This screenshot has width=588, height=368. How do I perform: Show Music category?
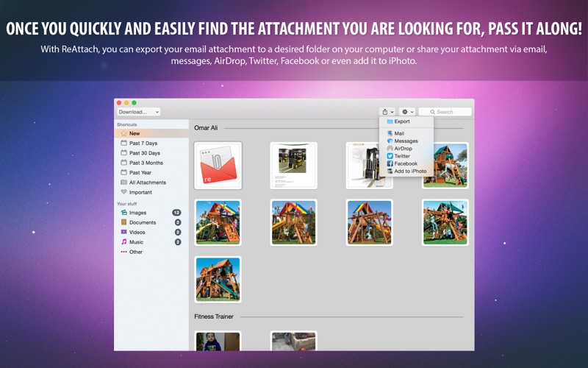tap(151, 242)
